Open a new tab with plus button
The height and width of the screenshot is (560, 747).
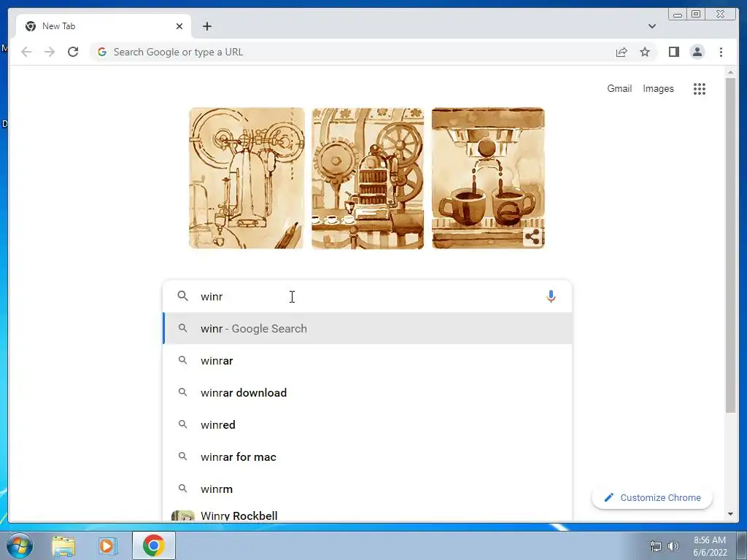click(207, 26)
